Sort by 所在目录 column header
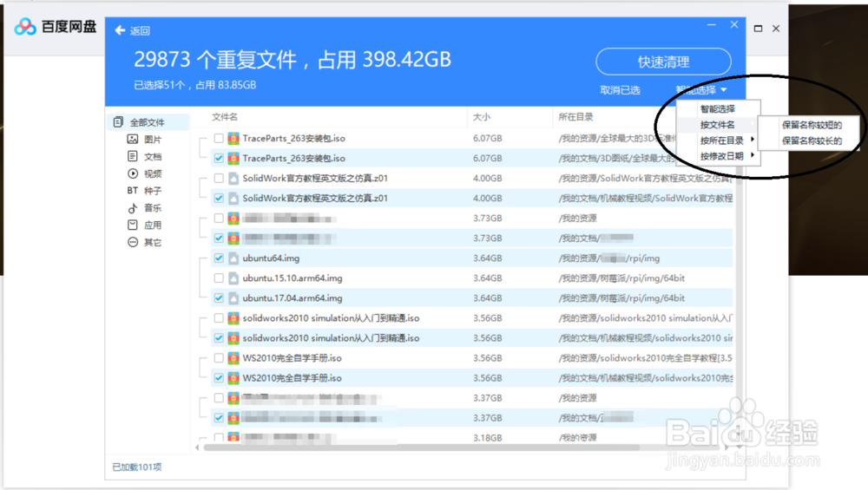This screenshot has height=490, width=868. (575, 117)
